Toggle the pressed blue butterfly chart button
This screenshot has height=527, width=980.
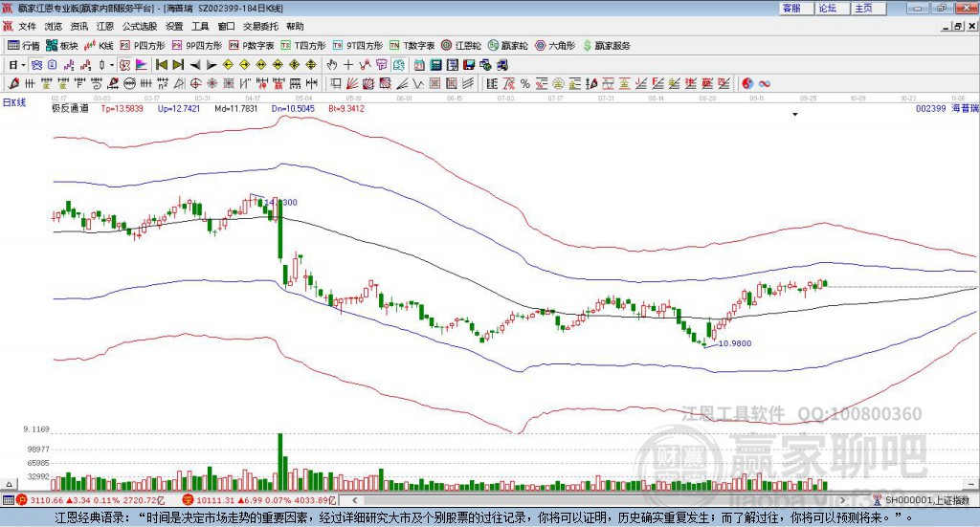pyautogui.click(x=37, y=65)
